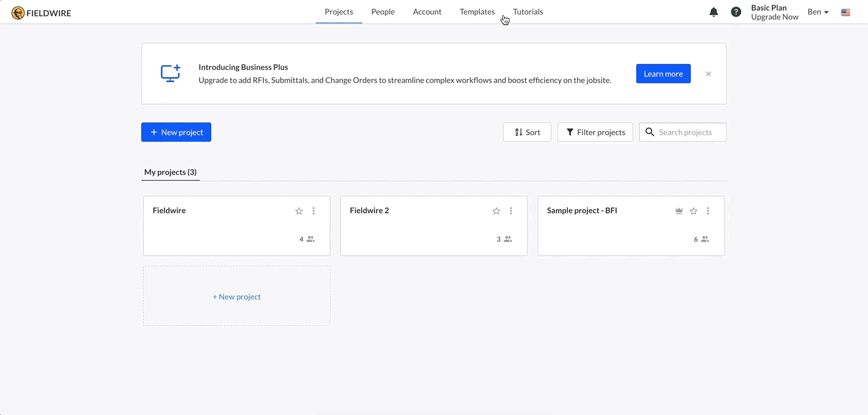This screenshot has height=415, width=868.
Task: Dismiss the Business Plus banner
Action: pyautogui.click(x=709, y=74)
